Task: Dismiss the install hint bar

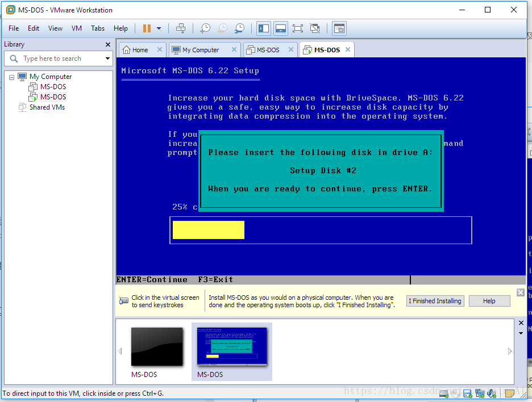Action: (x=521, y=292)
